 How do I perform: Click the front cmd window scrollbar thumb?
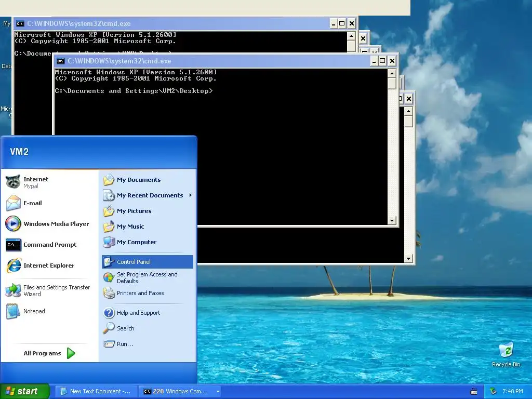coord(392,83)
